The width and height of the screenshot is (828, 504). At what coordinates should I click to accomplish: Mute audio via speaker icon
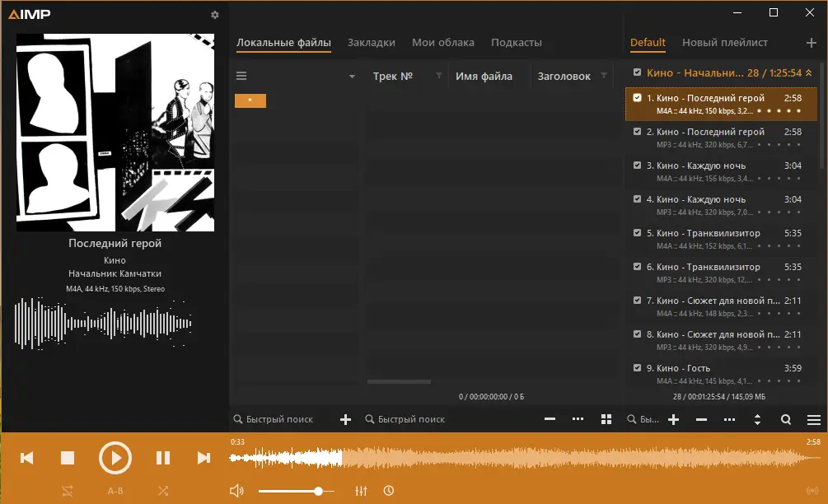coord(236,491)
